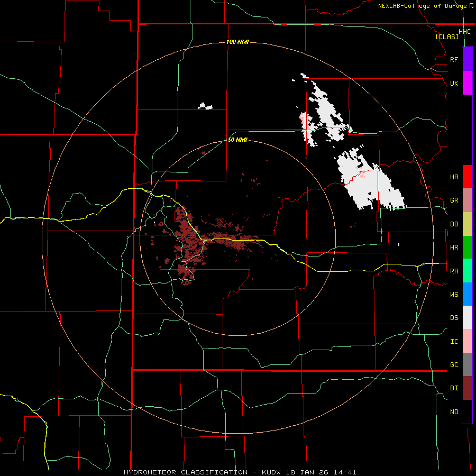
Task: Click the '50 NMI' range ring label
Action: point(237,140)
